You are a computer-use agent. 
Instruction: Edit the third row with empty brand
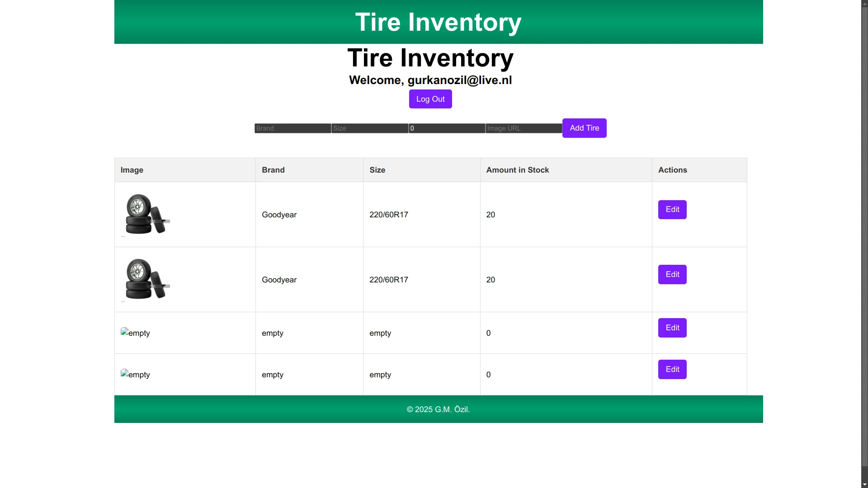point(672,328)
